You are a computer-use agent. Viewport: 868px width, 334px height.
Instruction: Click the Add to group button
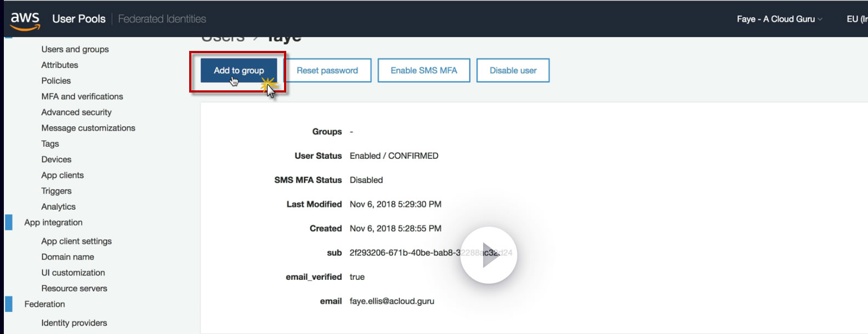tap(239, 71)
